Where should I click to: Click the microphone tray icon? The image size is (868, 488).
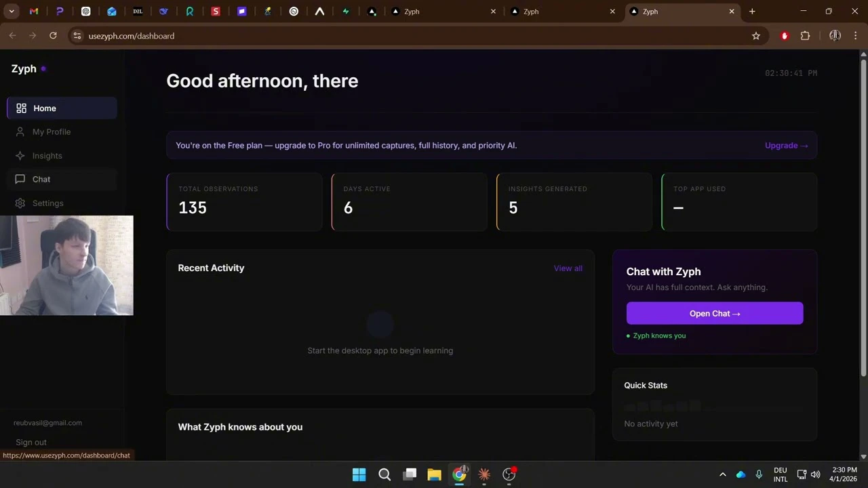click(759, 474)
